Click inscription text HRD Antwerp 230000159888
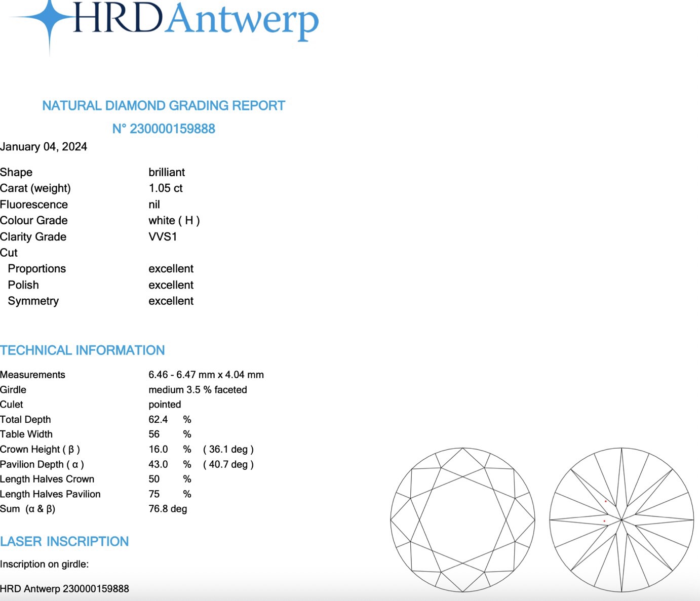Viewport: 700px width, 601px height. tap(64, 589)
